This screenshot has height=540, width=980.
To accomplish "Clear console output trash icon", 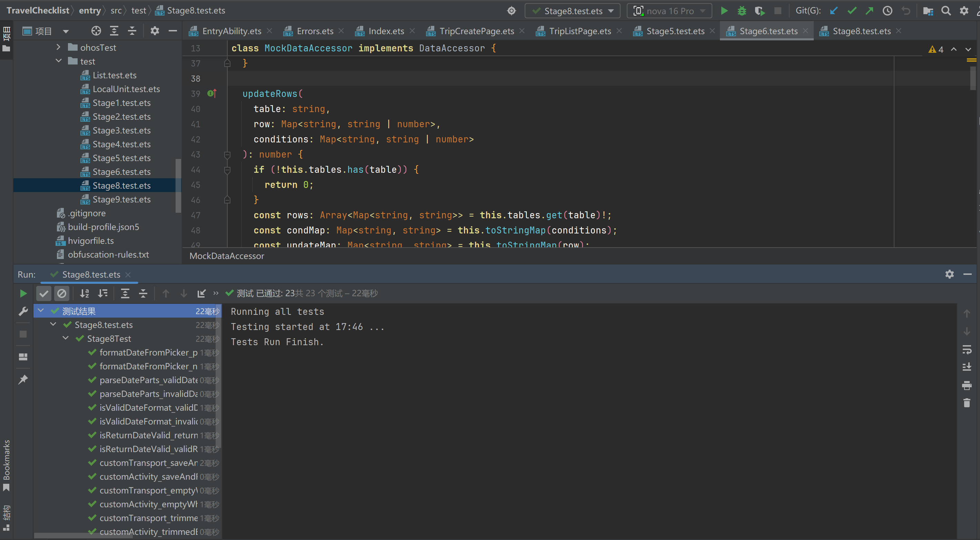I will pos(967,403).
